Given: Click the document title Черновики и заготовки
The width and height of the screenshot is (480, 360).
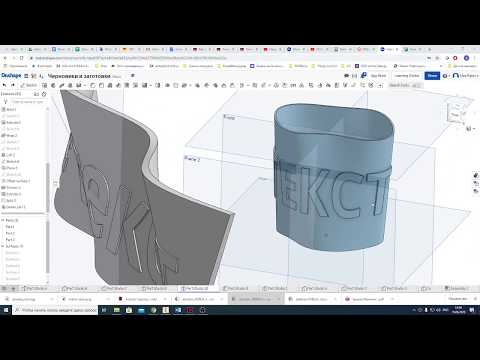Looking at the screenshot, I should 79,76.
